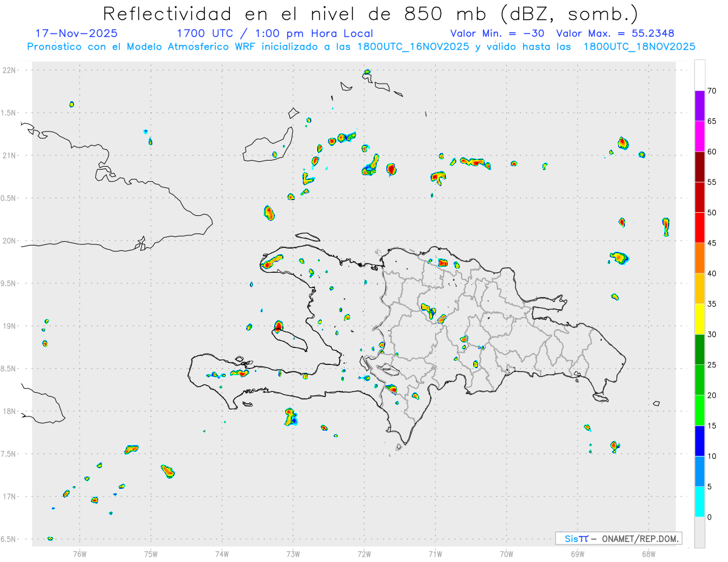This screenshot has width=728, height=562.
Task: Select the colorbar tick value '10'
Action: [712, 457]
